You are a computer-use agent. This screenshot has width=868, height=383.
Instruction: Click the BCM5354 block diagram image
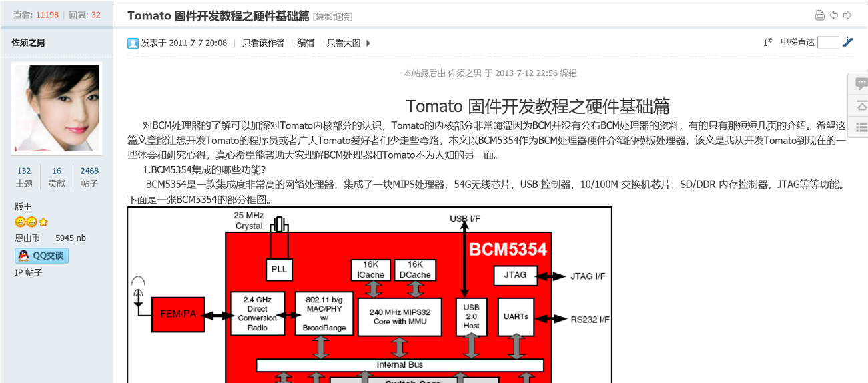click(370, 295)
